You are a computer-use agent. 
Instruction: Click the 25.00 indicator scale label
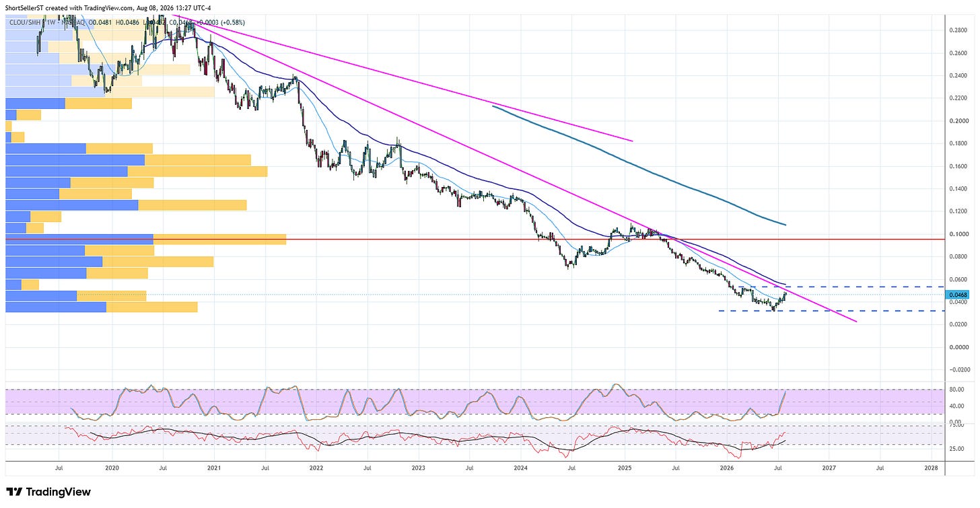pos(957,449)
